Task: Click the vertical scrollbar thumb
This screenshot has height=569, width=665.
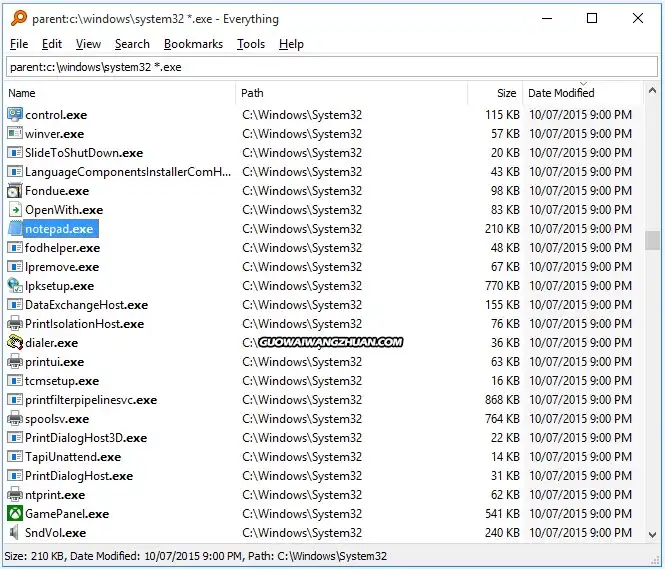Action: click(x=652, y=240)
